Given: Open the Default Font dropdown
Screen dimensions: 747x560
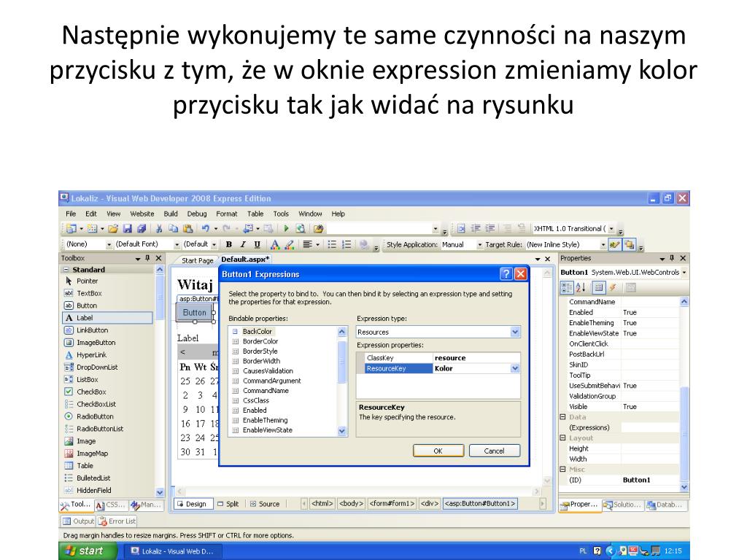Looking at the screenshot, I should pos(177,245).
